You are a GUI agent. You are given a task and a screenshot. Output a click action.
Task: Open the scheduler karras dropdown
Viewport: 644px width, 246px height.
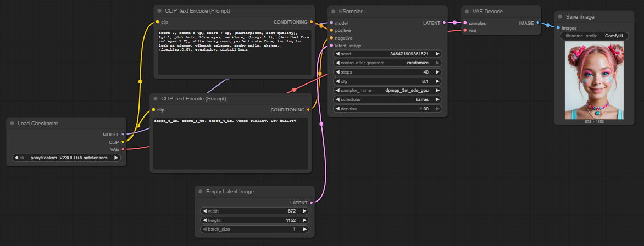387,99
